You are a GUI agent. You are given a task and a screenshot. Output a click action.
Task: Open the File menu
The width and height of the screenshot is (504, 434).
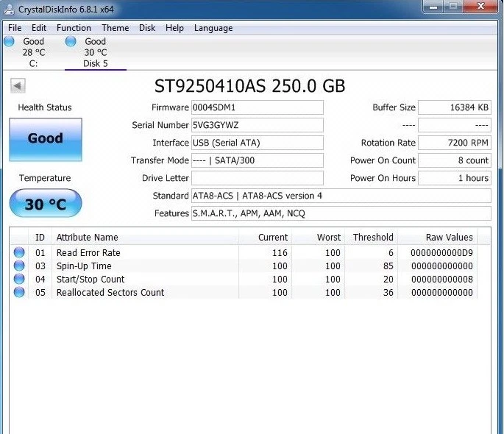tap(15, 28)
